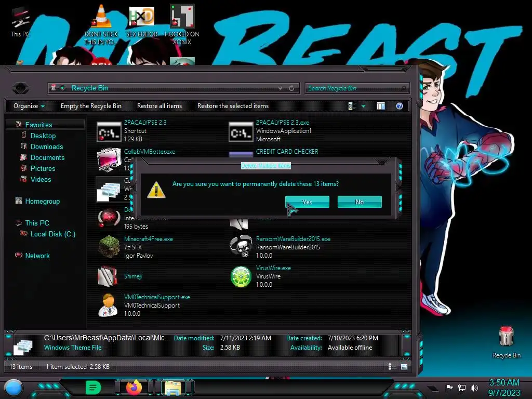Open the view options dropdown arrow
Viewport: 532px width, 399px height.
pos(363,106)
